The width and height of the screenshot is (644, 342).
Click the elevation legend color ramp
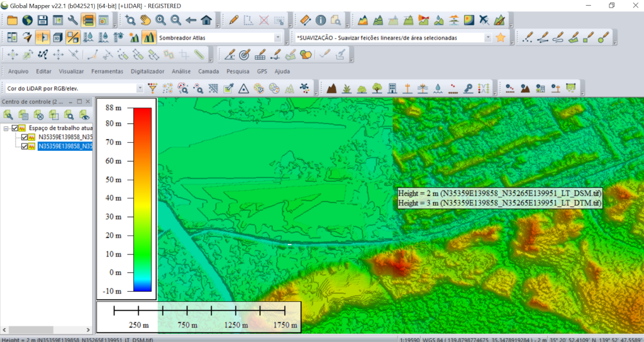coord(142,199)
